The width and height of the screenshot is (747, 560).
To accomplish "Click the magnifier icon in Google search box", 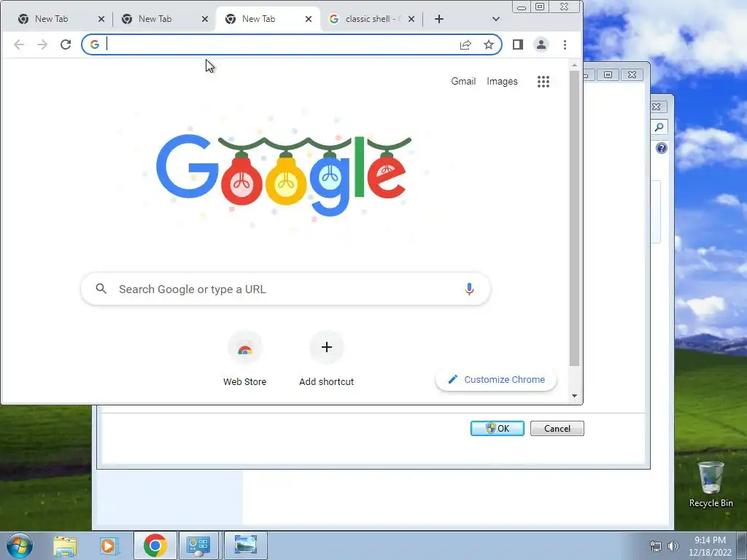I will [101, 289].
